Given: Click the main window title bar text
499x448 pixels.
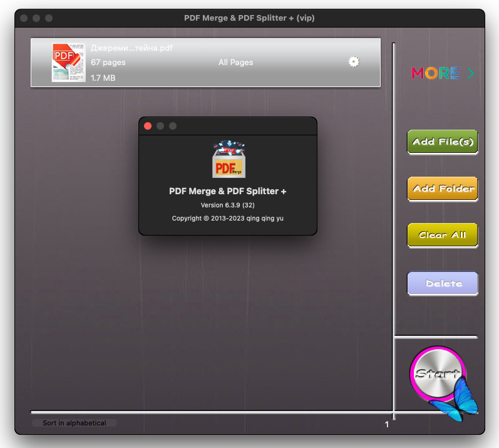Looking at the screenshot, I should pos(249,18).
